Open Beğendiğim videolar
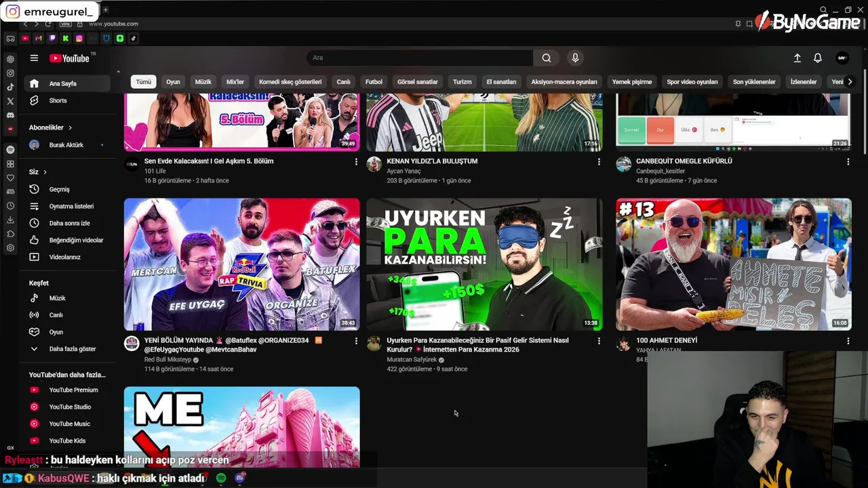Screen dimensions: 868x488 66,240
